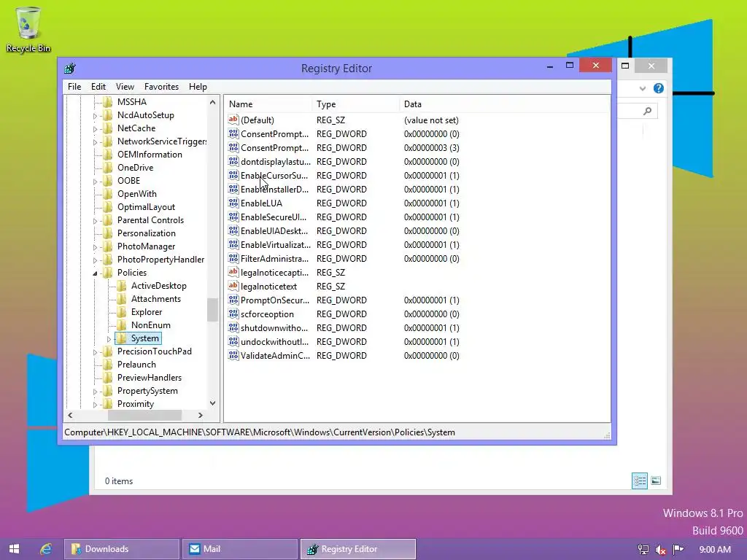Open the Windows Start button

(x=15, y=548)
